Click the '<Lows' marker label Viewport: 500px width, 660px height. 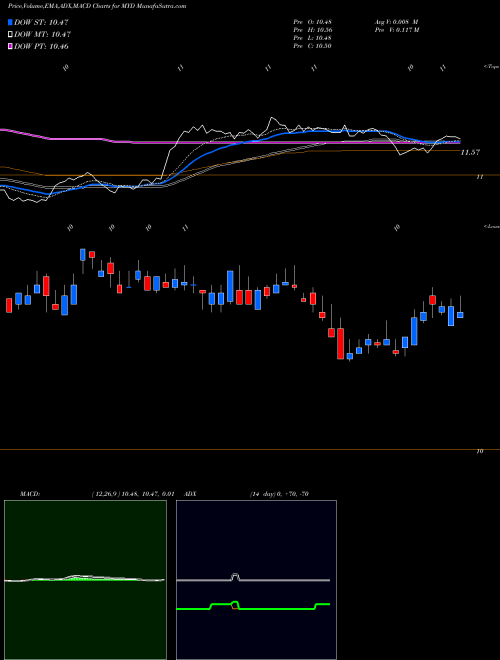(x=491, y=226)
